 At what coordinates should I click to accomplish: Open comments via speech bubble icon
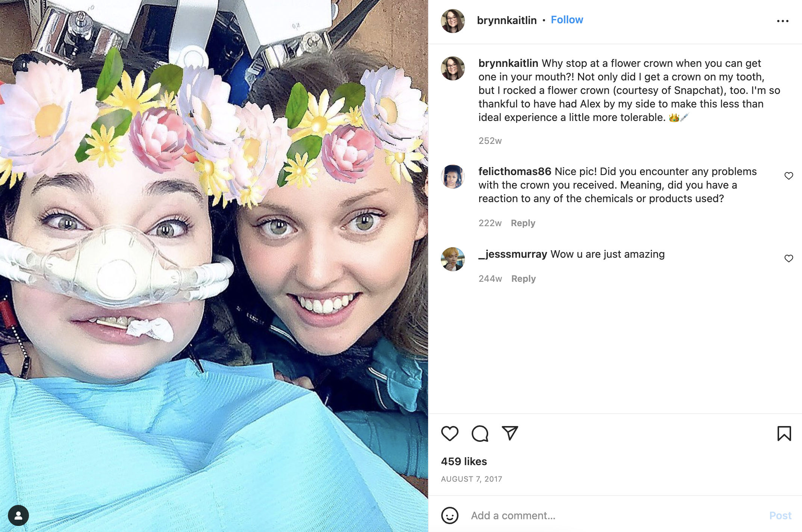click(480, 434)
